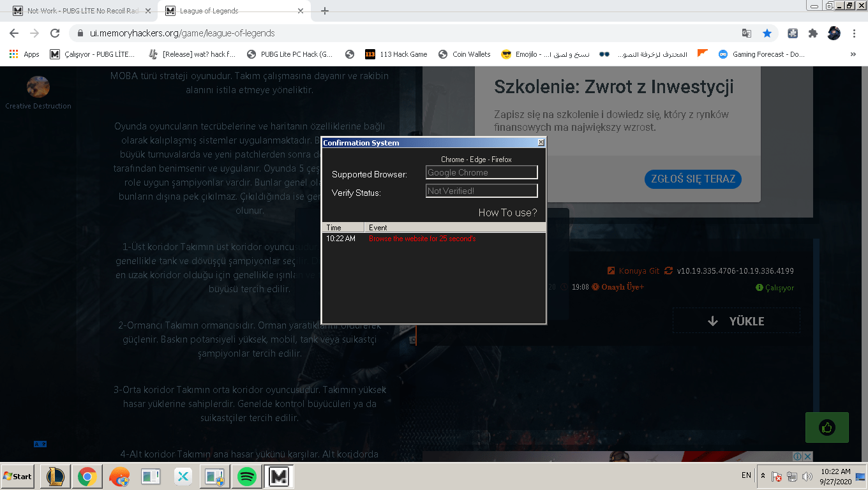Open Çalışıyor - PUBG LİTE bookmark
The width and height of the screenshot is (868, 490).
coord(93,54)
